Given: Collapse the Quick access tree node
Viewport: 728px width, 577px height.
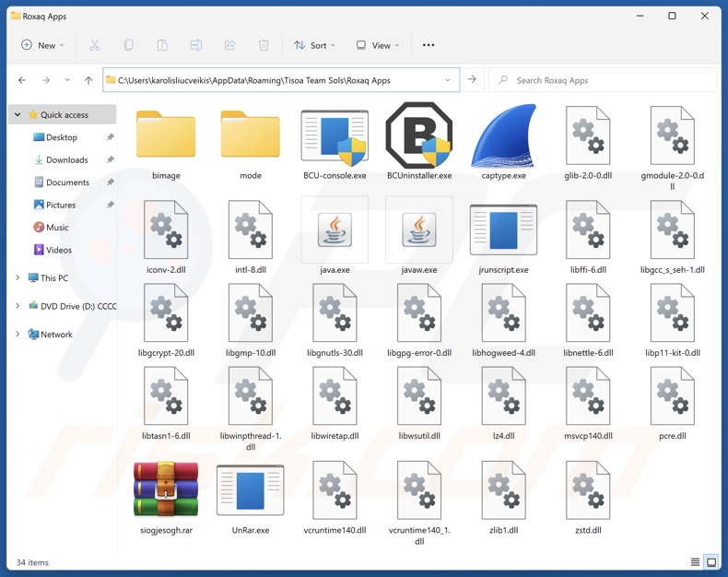Looking at the screenshot, I should (x=18, y=114).
